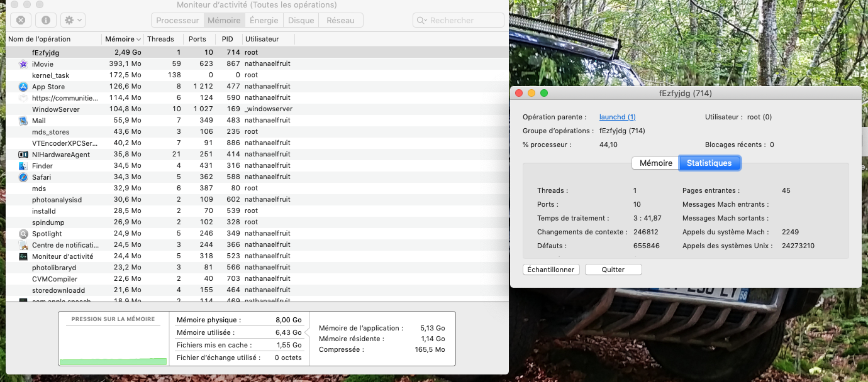Click the Mail app icon
The width and height of the screenshot is (868, 382).
pos(23,121)
